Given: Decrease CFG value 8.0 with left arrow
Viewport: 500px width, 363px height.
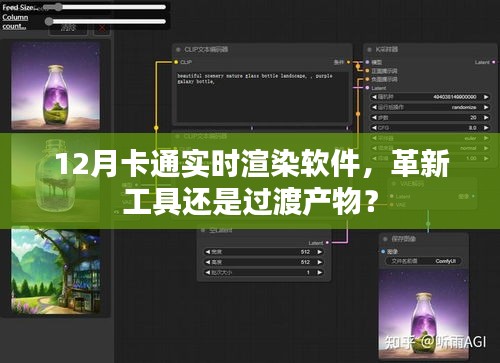Looking at the screenshot, I should [374, 128].
